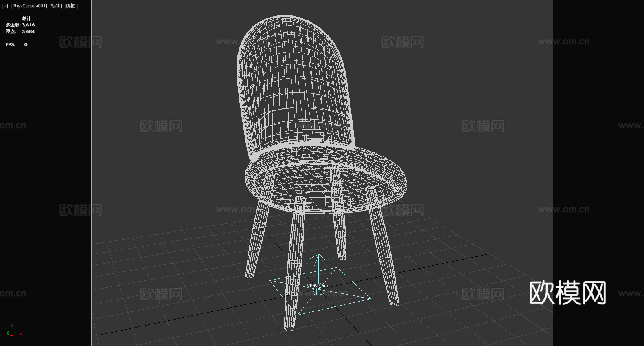The height and width of the screenshot is (346, 644).
Task: Open the [+] viewport general menu
Action: click(5, 6)
